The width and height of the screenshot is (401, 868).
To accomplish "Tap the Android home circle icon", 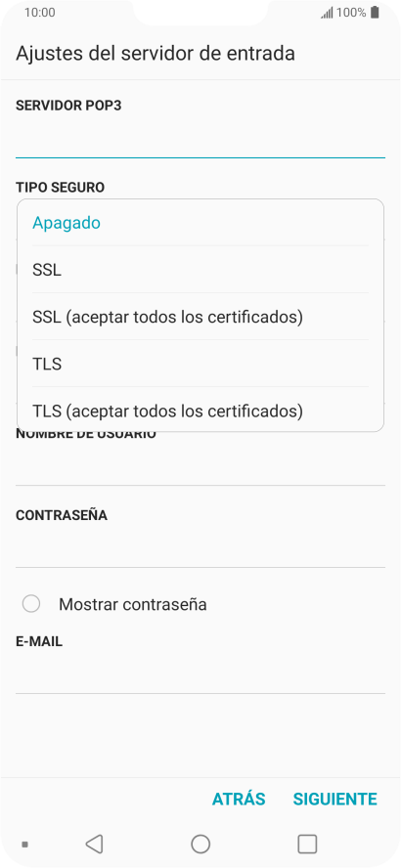I will click(200, 844).
